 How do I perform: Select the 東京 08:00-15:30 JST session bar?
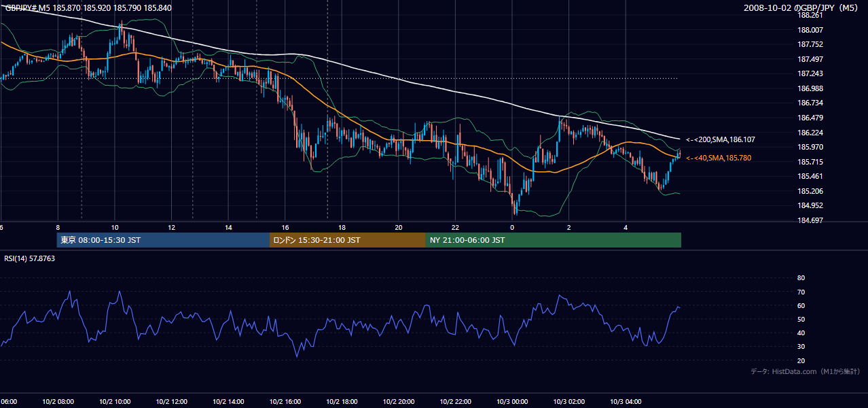(163, 240)
